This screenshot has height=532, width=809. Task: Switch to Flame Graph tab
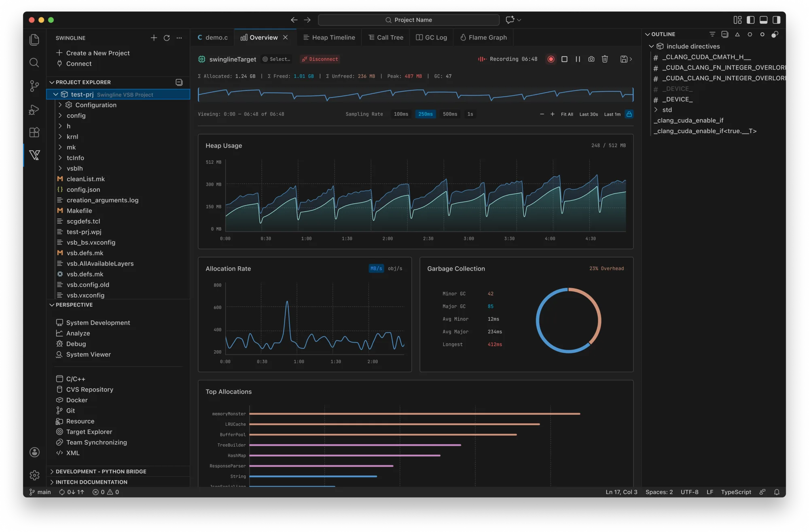pyautogui.click(x=483, y=37)
